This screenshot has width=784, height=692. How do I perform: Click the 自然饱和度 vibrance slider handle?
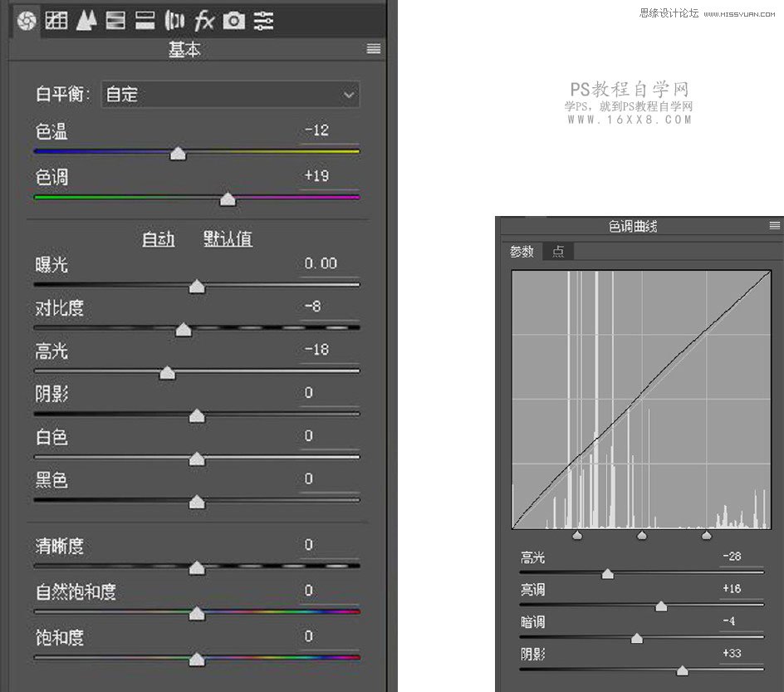tap(197, 614)
